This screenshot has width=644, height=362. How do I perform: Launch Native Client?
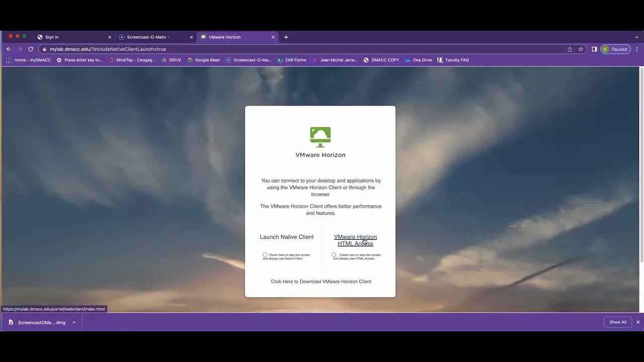[x=287, y=237]
